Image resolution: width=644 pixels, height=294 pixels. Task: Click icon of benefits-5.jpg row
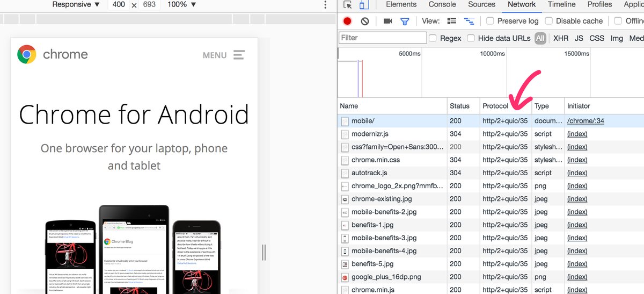coord(345,264)
